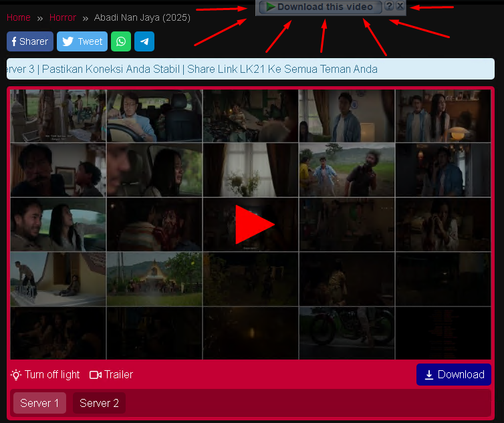The width and height of the screenshot is (504, 423).
Task: Click the green arrow in download bar
Action: [270, 7]
